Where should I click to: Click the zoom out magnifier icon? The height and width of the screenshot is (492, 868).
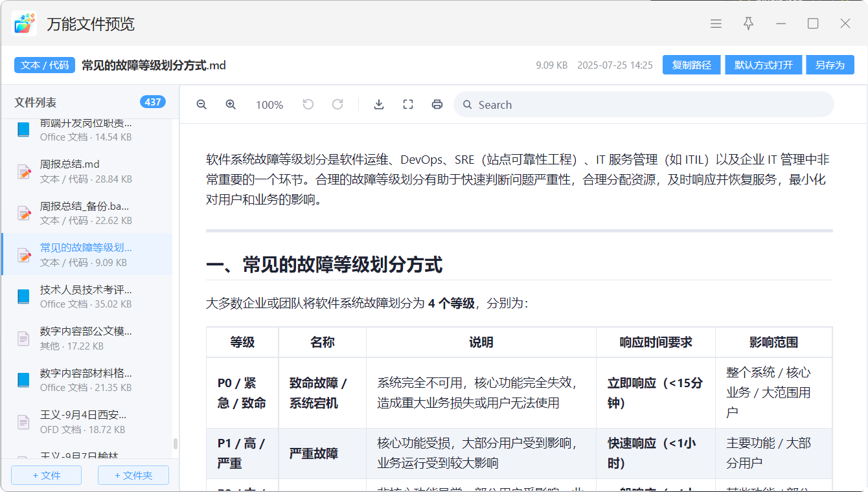[201, 105]
